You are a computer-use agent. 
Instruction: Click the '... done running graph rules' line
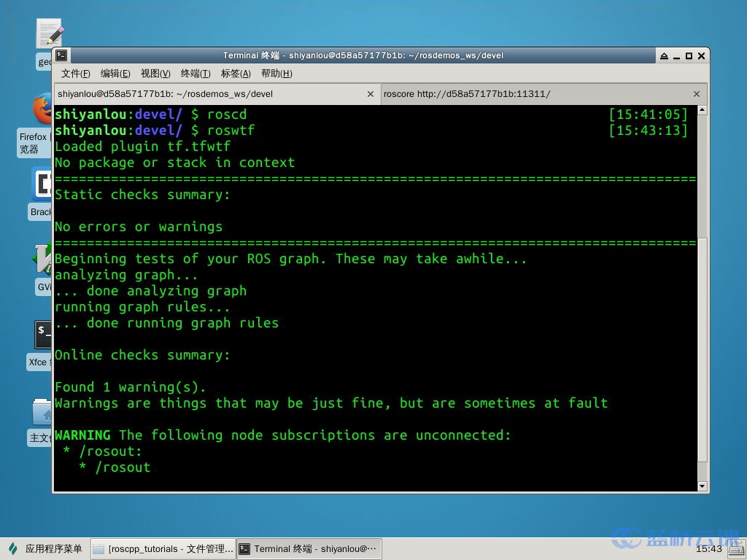pyautogui.click(x=167, y=323)
